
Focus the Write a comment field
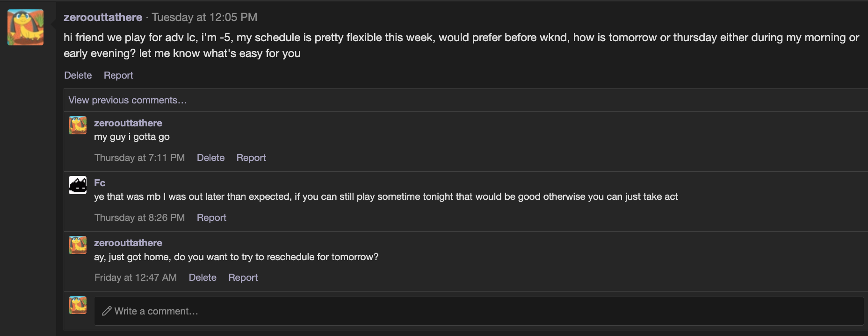pos(479,311)
